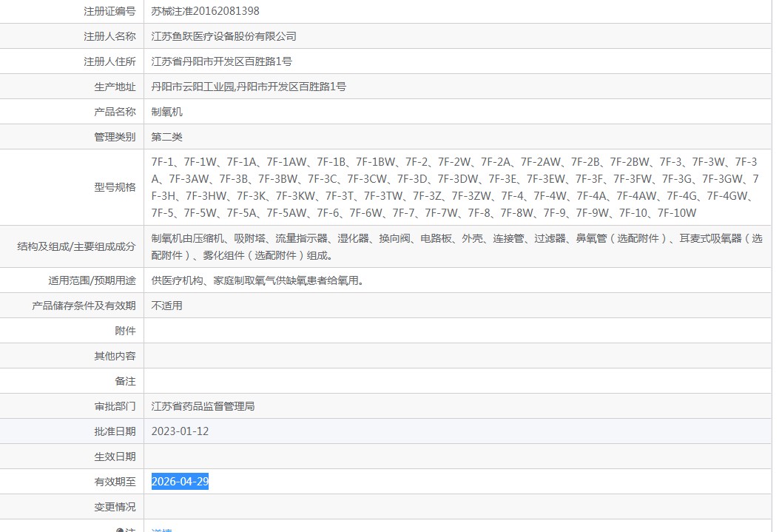The height and width of the screenshot is (532, 782).
Task: Select address 江苏省丹阳市开发区百胜路1号
Action: (x=221, y=61)
